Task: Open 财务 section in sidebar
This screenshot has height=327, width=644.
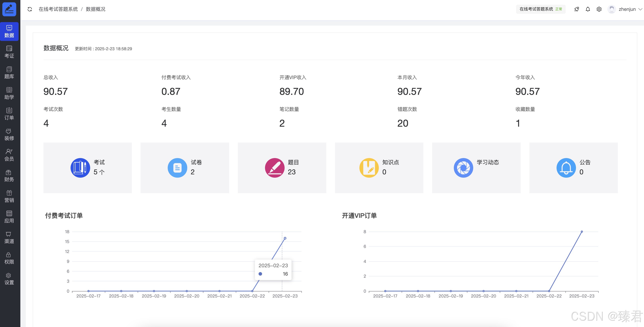Action: tap(9, 176)
